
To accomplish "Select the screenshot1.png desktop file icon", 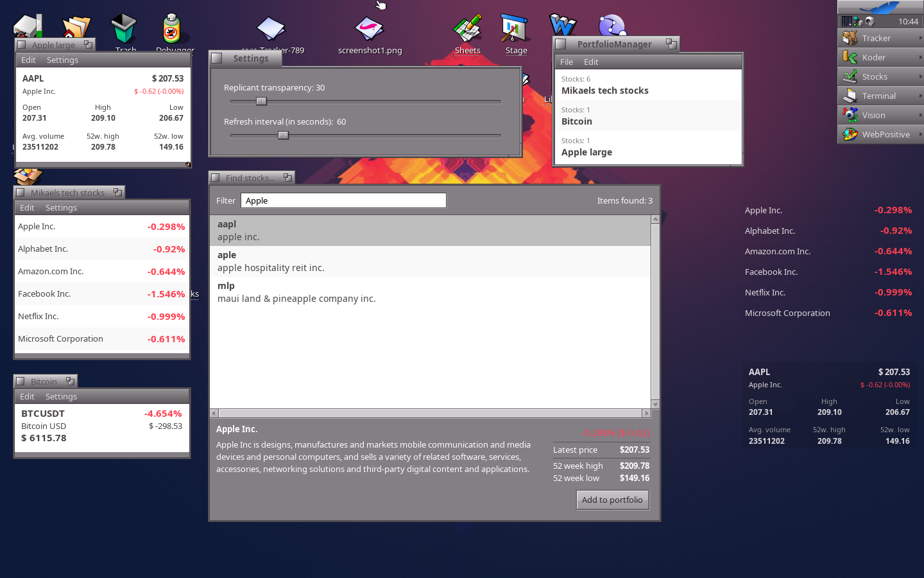I will [x=369, y=29].
